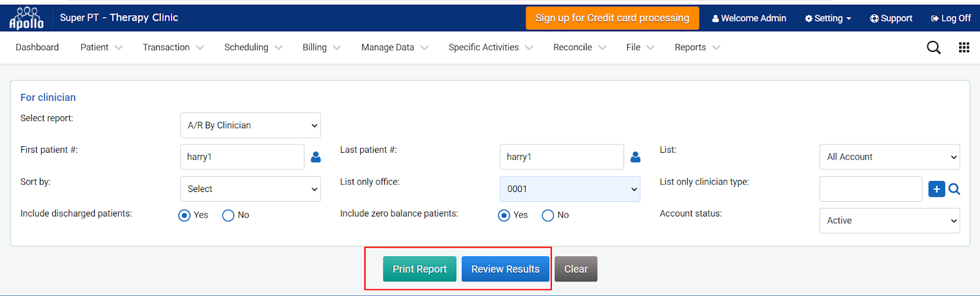Viewport: 980px width, 296px height.
Task: Open the search magnifier in the navbar
Action: click(933, 48)
